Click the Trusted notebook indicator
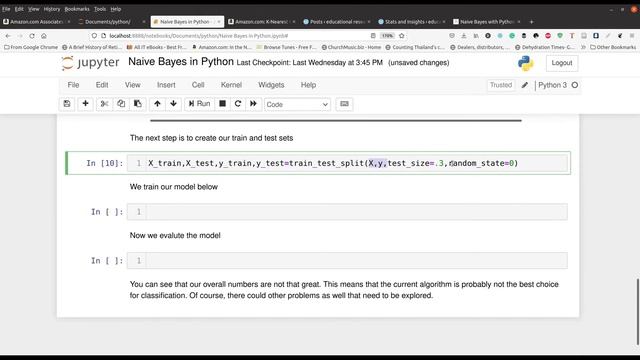The height and width of the screenshot is (360, 640). click(501, 85)
